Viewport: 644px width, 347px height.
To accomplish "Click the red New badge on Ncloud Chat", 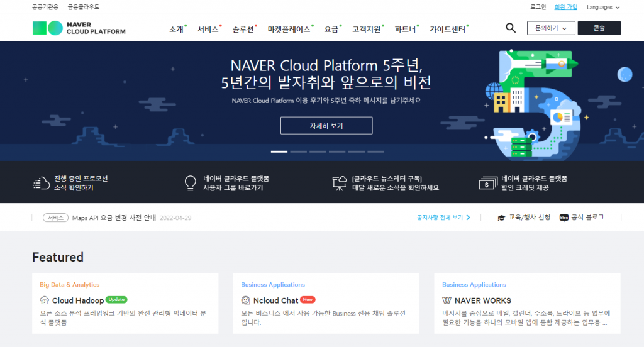I will [x=308, y=299].
